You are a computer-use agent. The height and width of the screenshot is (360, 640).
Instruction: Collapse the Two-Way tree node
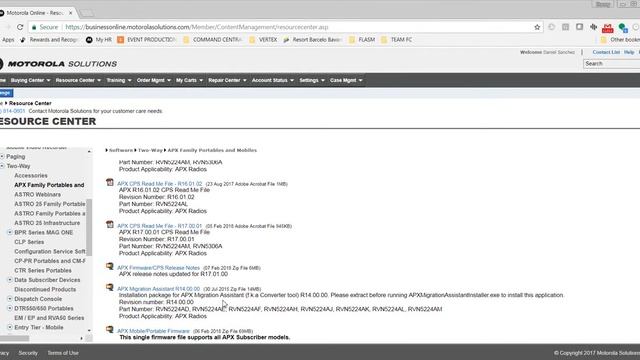tap(2, 166)
